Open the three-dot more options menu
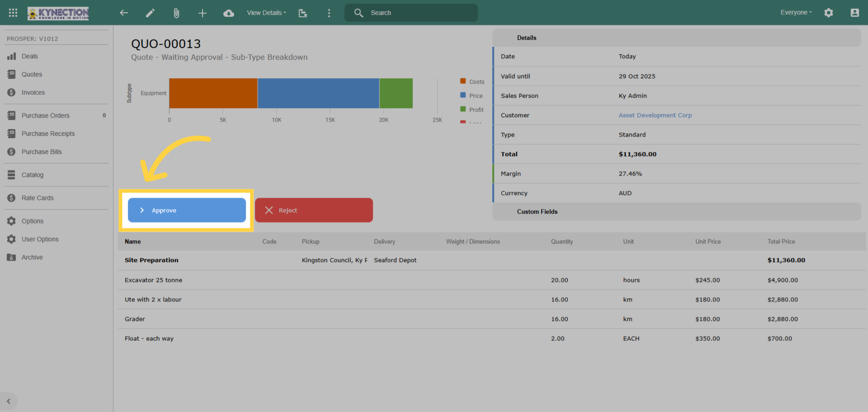This screenshot has height=412, width=868. (x=329, y=13)
